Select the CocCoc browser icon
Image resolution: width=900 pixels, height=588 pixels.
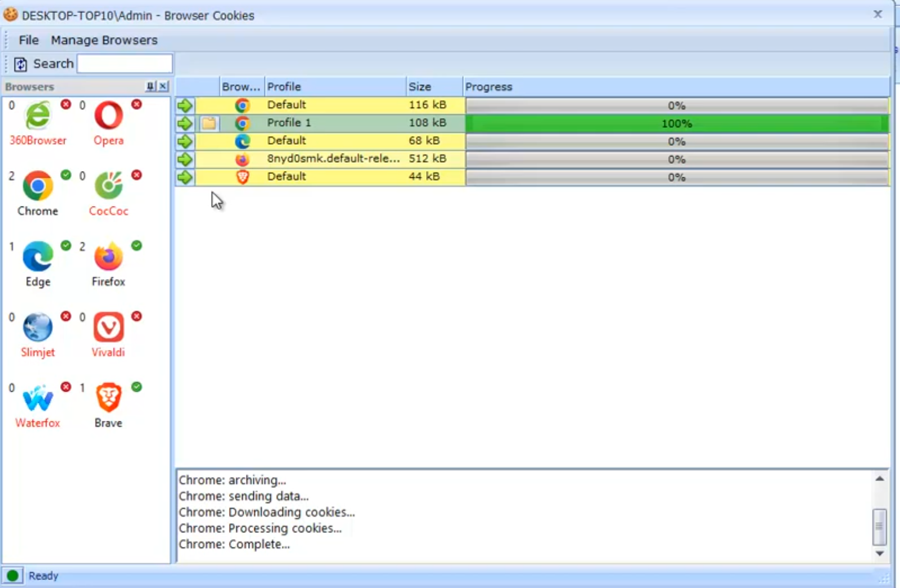[x=108, y=186]
